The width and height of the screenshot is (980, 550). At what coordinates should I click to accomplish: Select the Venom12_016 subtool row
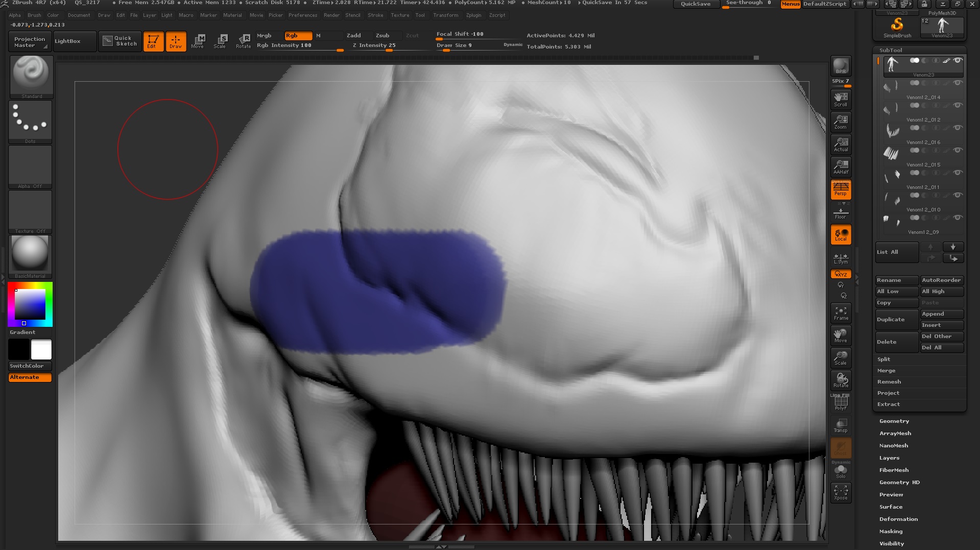point(923,134)
